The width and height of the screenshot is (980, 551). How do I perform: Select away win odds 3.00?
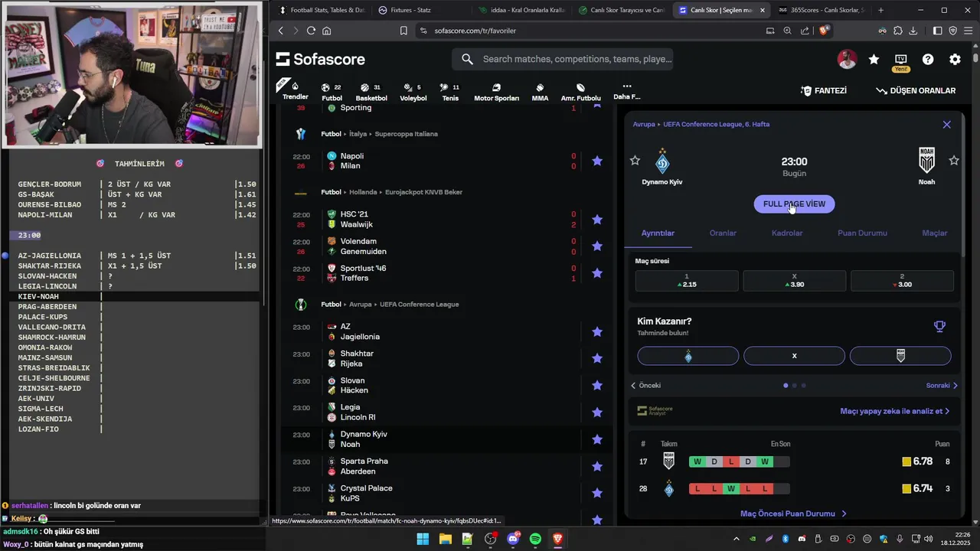click(x=902, y=281)
